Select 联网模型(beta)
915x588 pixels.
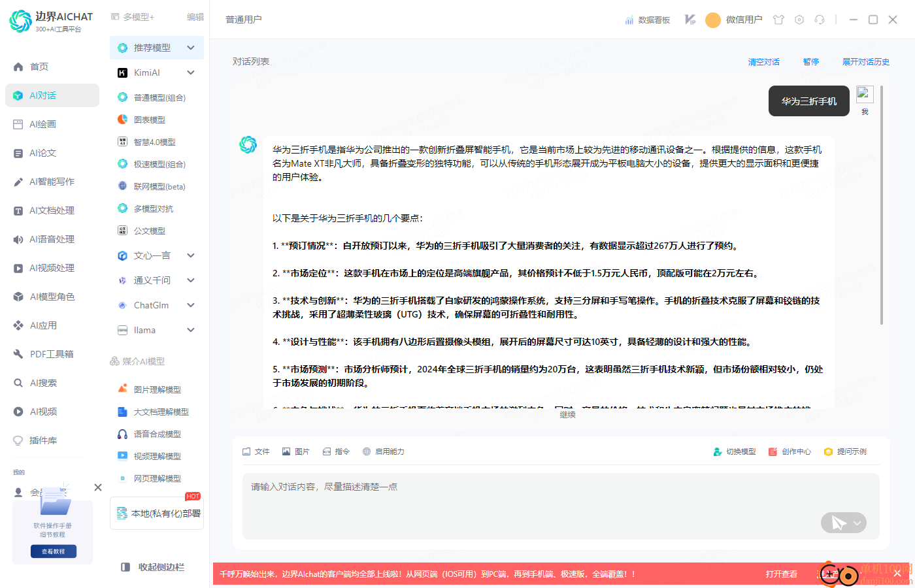159,186
